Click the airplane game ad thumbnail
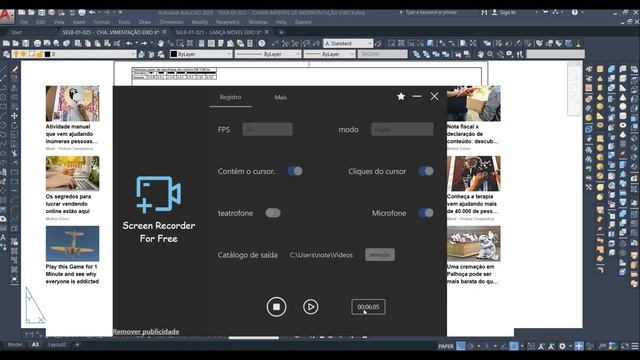The image size is (640, 360). coord(72,244)
